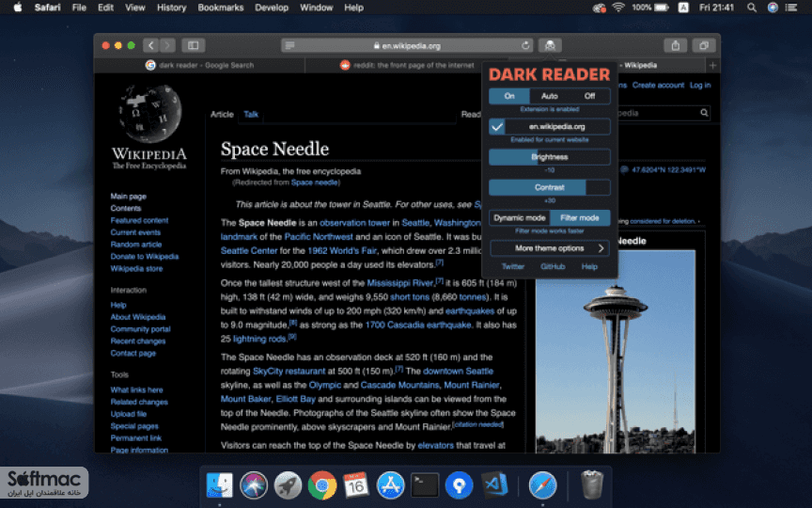812x508 pixels.
Task: Open Donate to Wikipedia link
Action: pyautogui.click(x=145, y=257)
